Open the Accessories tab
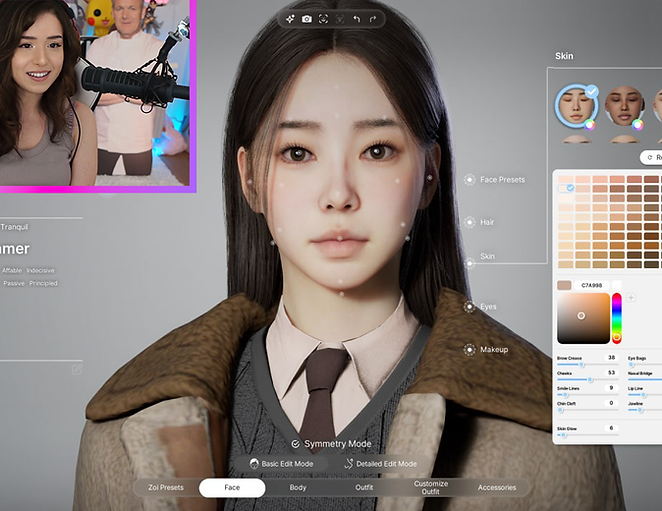Screen dimensions: 662x511 (x=497, y=487)
